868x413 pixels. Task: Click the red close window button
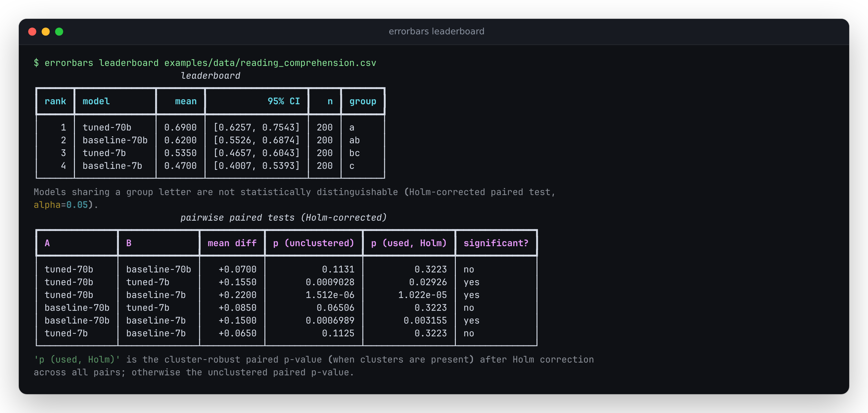point(32,32)
